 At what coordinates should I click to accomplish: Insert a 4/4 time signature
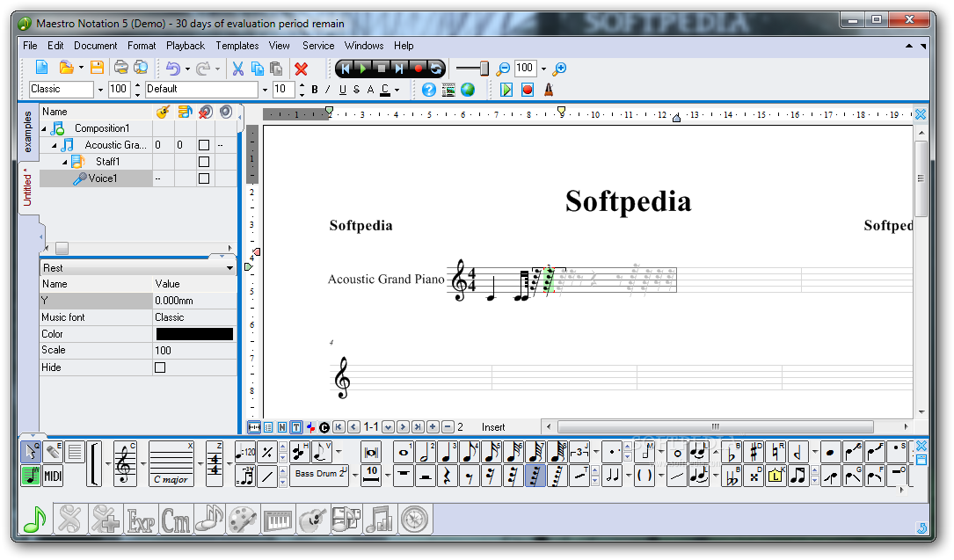tap(215, 464)
